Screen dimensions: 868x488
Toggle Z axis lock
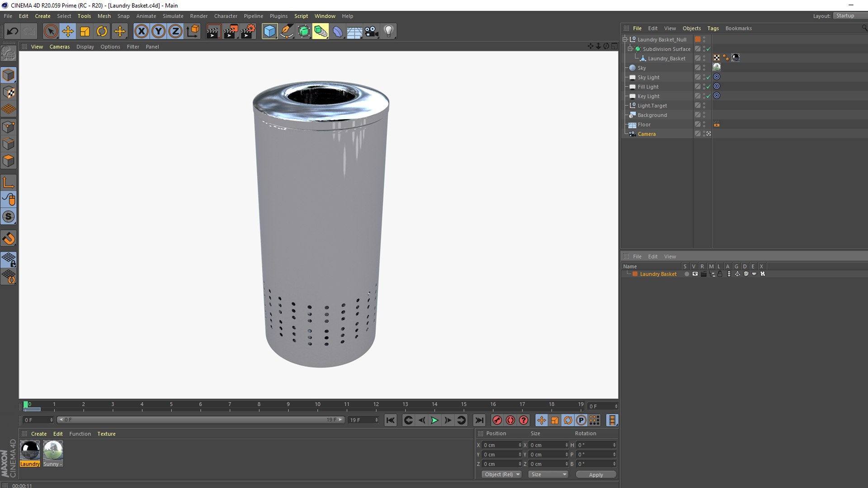click(175, 31)
